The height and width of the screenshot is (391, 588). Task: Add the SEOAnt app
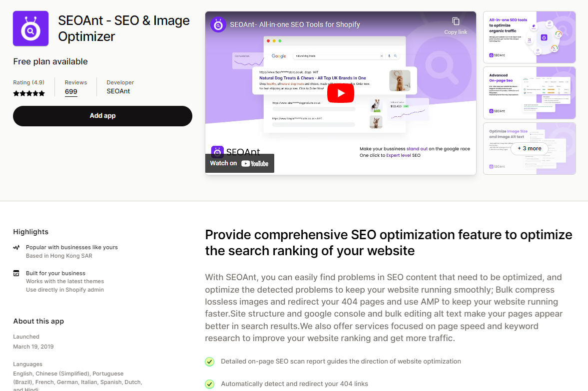click(x=102, y=116)
